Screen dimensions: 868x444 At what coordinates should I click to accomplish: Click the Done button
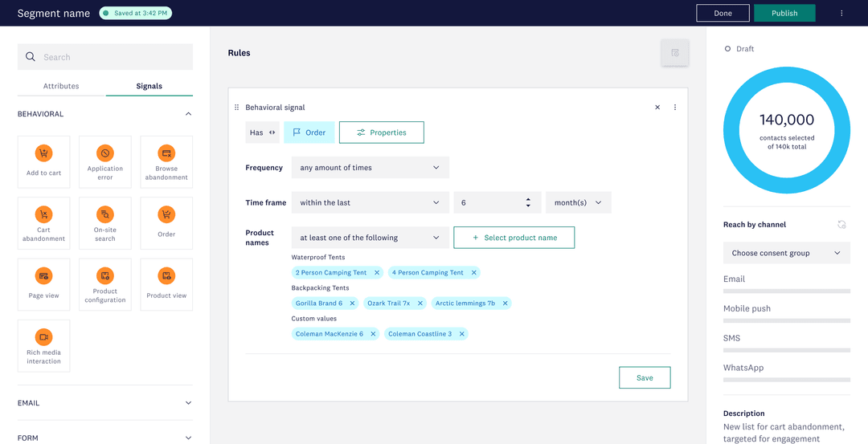coord(723,14)
